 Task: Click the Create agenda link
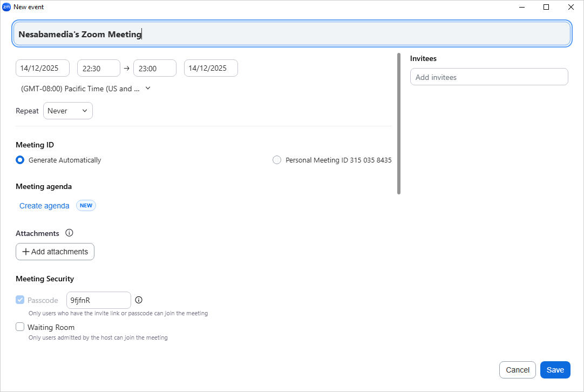[44, 206]
